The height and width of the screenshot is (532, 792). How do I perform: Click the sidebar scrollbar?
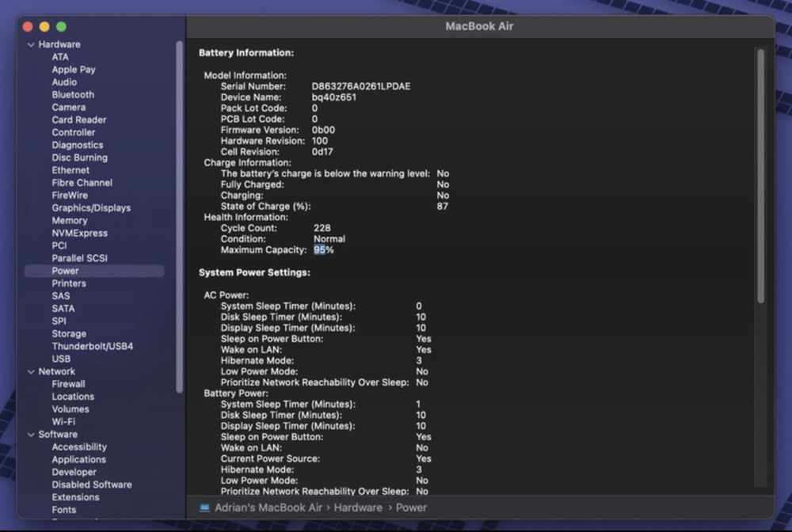[179, 217]
